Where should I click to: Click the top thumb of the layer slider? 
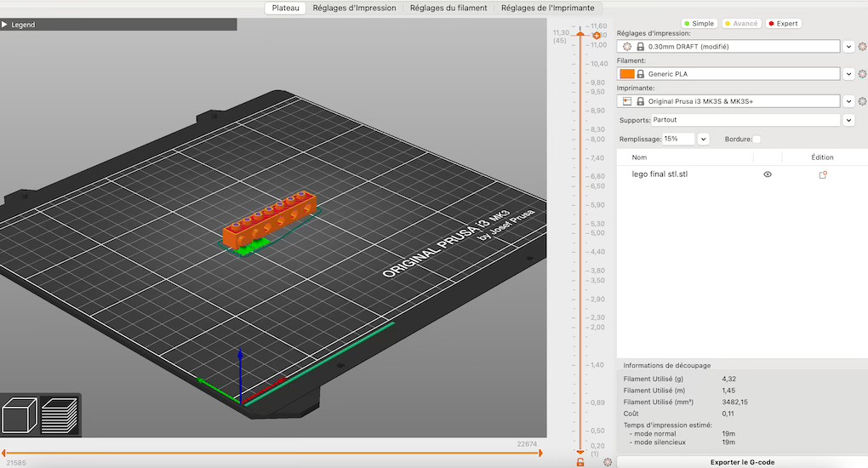(580, 34)
